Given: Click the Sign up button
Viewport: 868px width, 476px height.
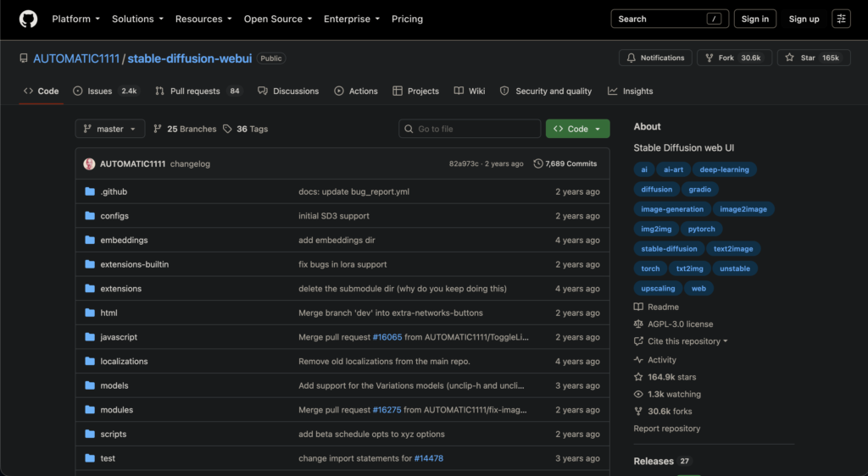Looking at the screenshot, I should click(804, 19).
